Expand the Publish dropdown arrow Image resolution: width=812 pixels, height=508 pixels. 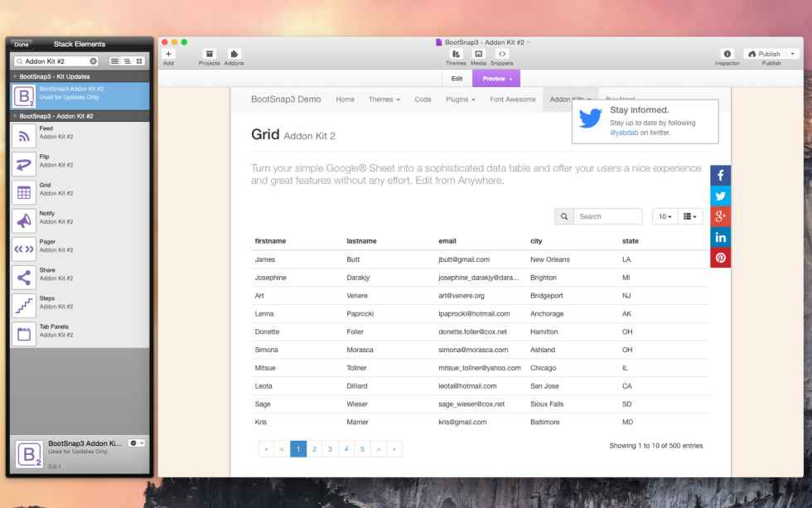click(x=792, y=54)
